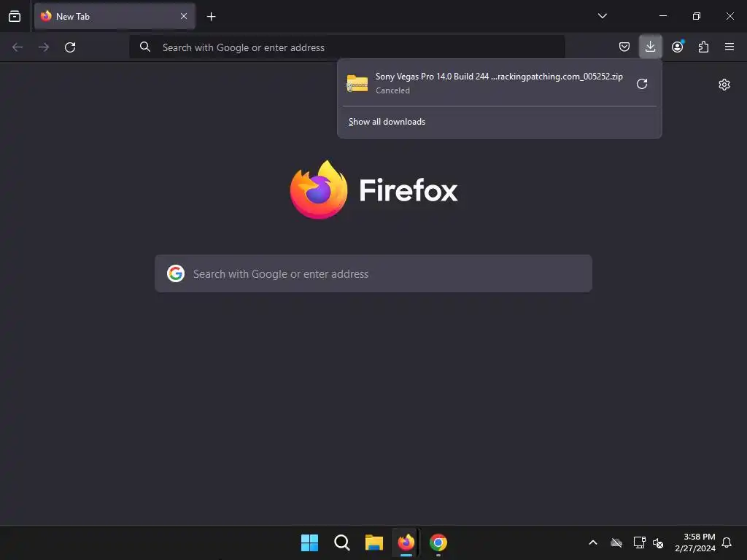Open File Explorer from the taskbar
The height and width of the screenshot is (560, 747).
pos(374,542)
